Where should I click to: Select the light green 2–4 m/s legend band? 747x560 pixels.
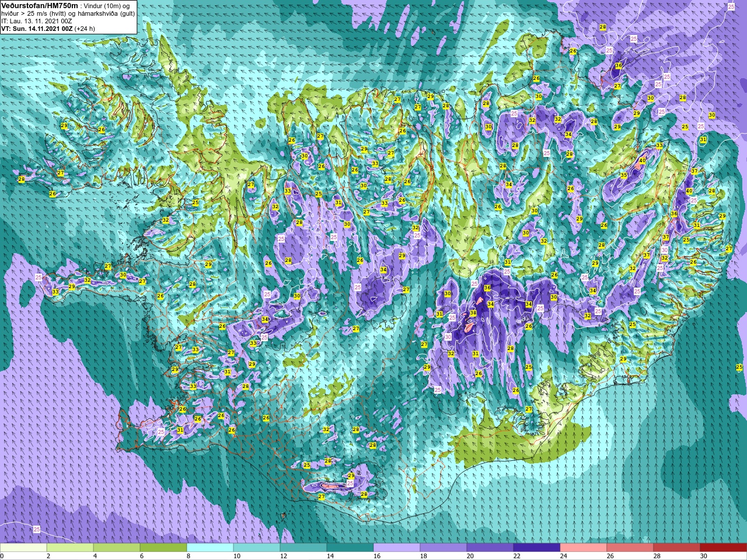[70, 548]
